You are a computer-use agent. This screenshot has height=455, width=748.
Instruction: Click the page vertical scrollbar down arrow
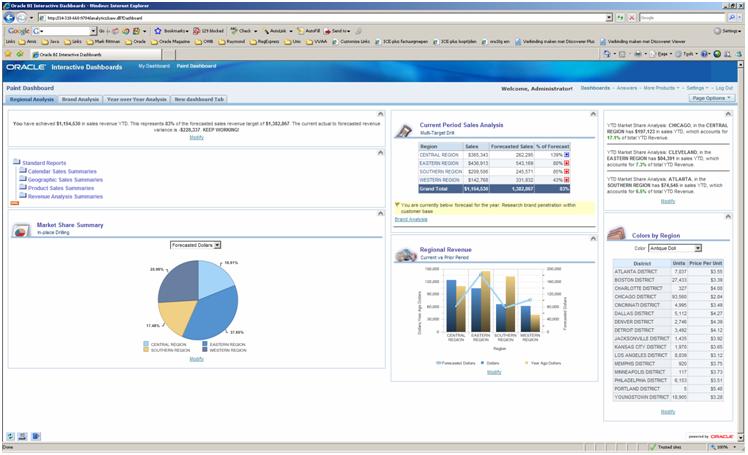[x=740, y=437]
